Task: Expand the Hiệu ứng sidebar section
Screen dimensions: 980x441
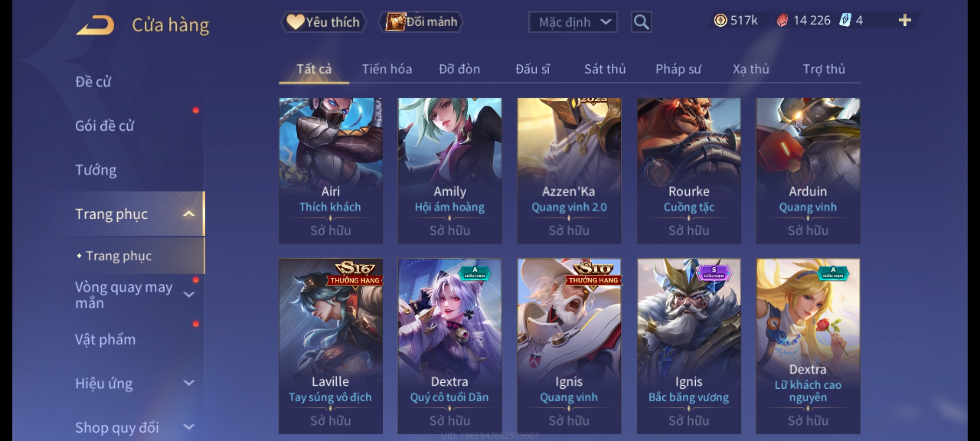Action: coord(189,383)
